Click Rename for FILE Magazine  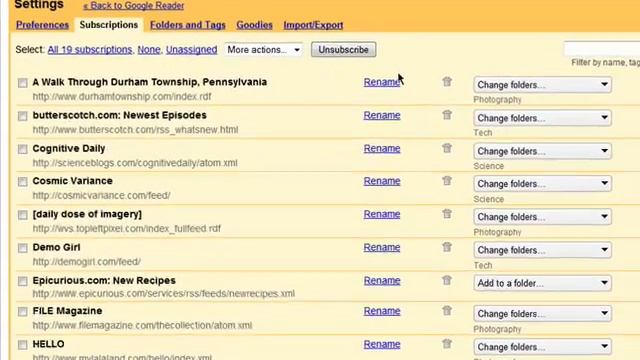382,311
